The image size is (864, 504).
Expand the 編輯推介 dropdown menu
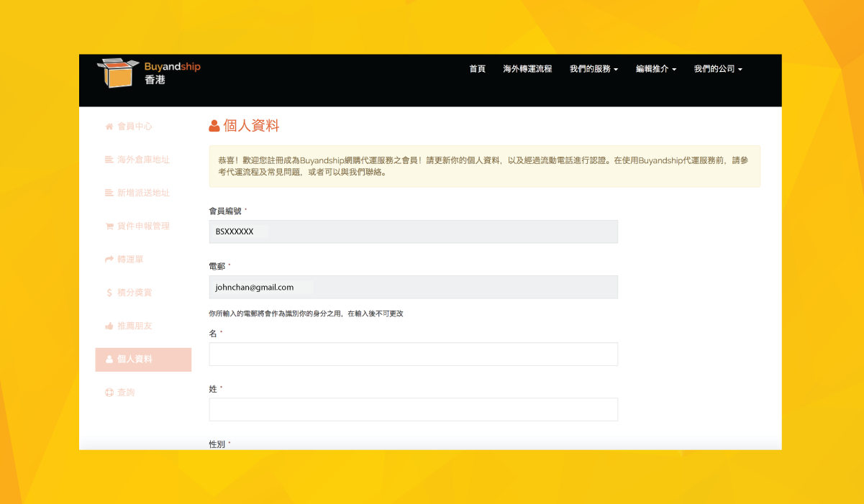[x=655, y=69]
